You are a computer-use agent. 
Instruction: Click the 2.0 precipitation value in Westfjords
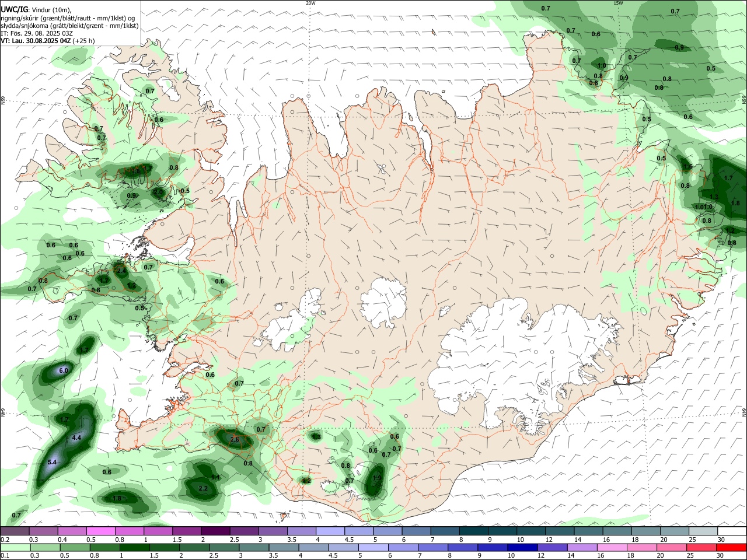pyautogui.click(x=158, y=191)
